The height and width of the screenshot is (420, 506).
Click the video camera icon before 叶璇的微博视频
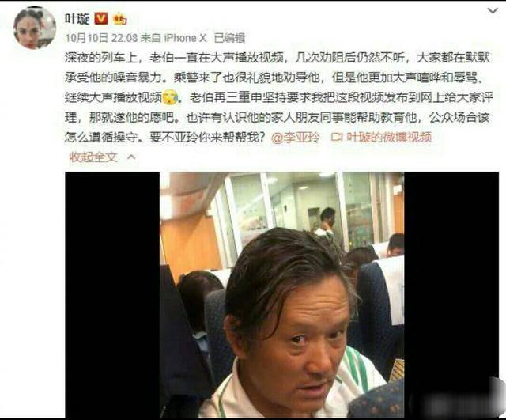(337, 138)
